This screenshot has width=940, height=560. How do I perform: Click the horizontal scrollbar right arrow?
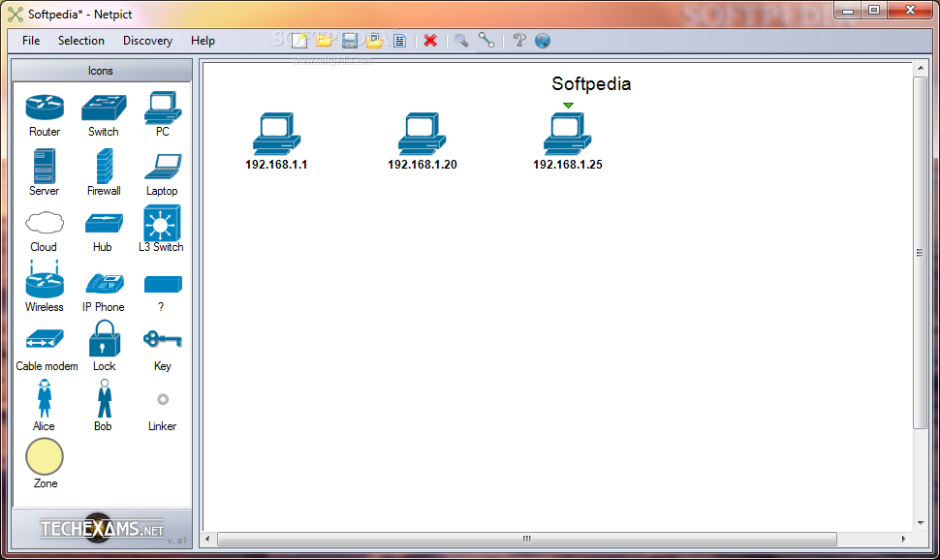pos(903,539)
